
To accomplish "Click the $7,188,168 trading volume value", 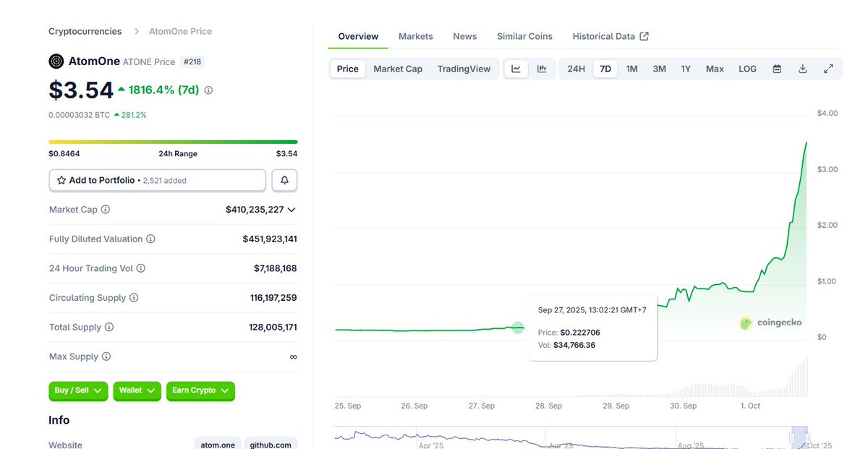I will 275,268.
